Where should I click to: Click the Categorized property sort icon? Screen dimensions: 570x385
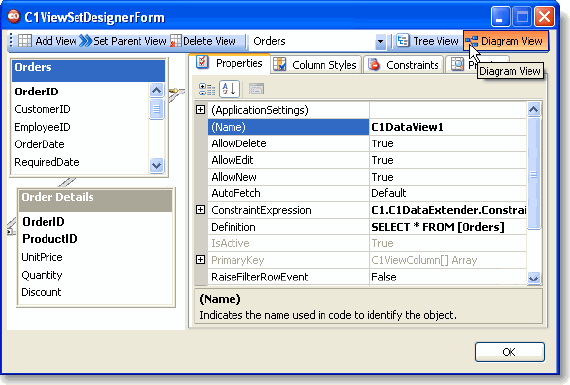click(207, 89)
